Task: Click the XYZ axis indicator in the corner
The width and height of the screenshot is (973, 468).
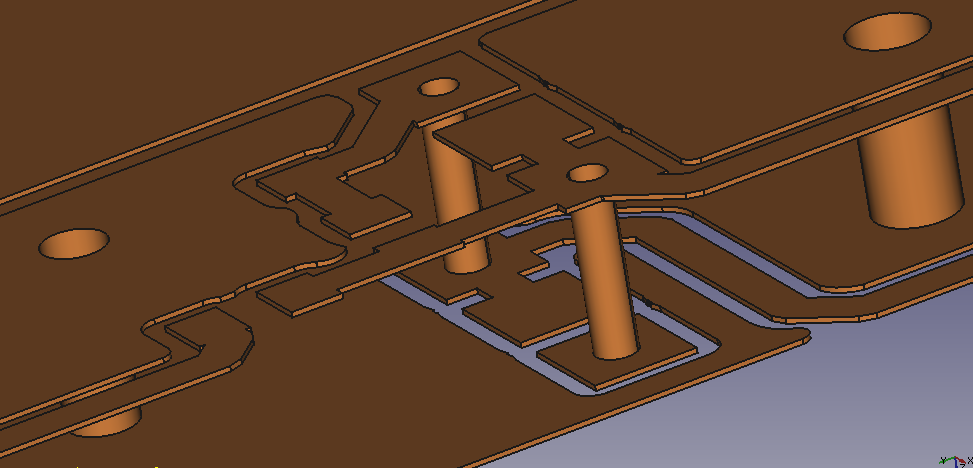Action: click(956, 461)
